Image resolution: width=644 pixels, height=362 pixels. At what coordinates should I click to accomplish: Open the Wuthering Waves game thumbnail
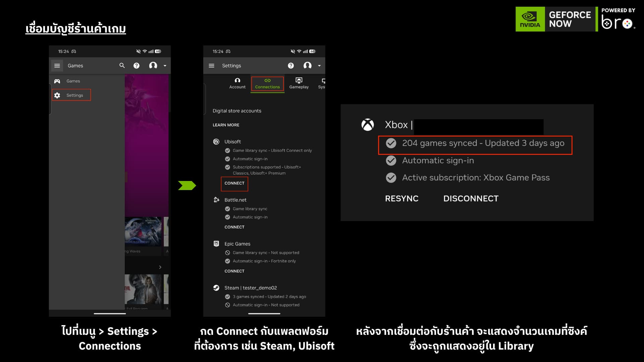143,232
